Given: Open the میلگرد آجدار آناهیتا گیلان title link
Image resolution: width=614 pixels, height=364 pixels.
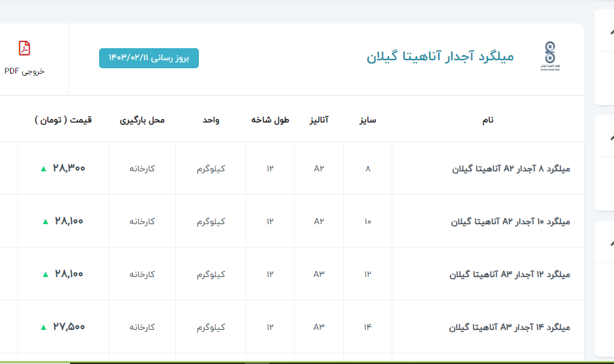Looking at the screenshot, I should [x=440, y=57].
